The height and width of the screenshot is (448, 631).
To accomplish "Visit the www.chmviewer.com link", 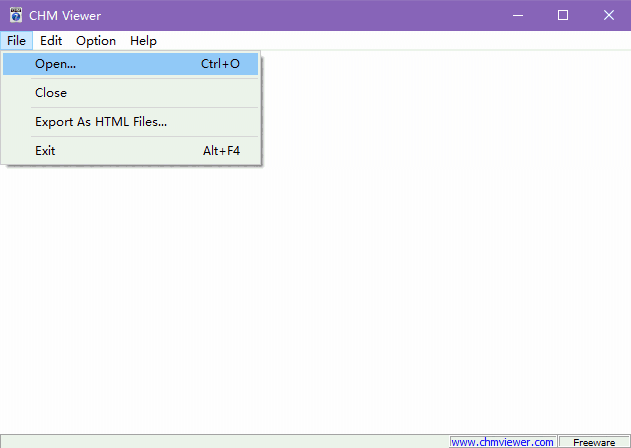I will [502, 442].
